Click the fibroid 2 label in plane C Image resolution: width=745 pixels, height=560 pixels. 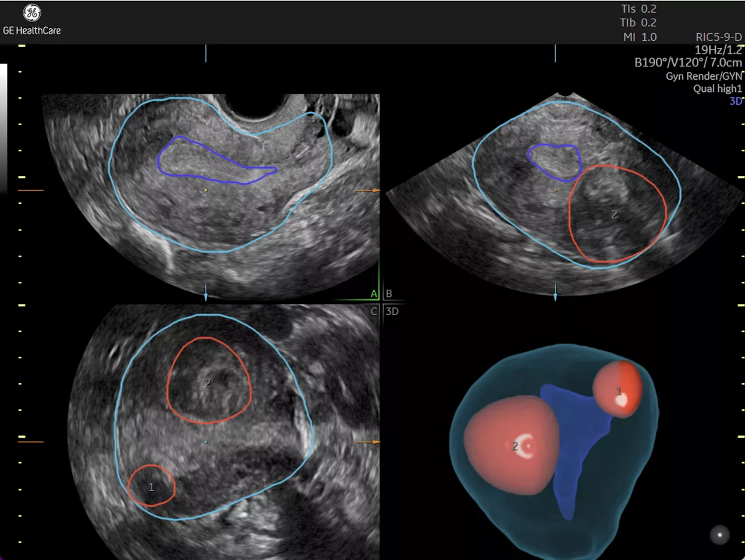tap(208, 383)
